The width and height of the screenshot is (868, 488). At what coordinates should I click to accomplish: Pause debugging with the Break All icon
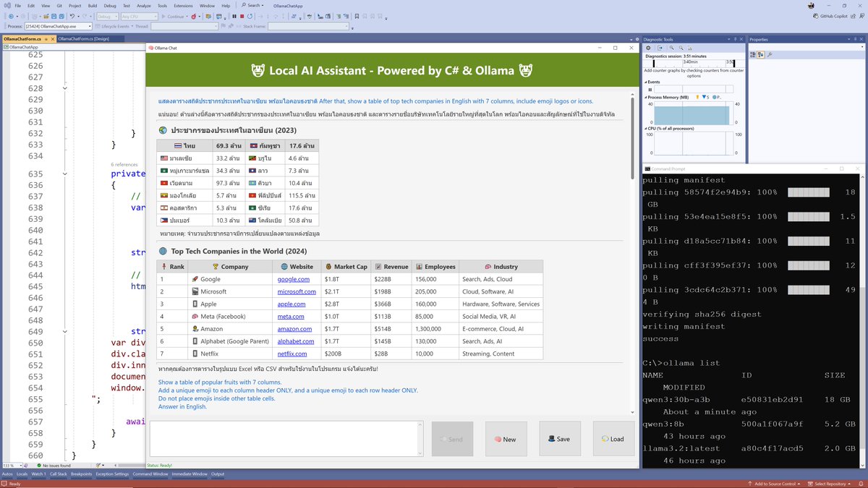point(234,16)
